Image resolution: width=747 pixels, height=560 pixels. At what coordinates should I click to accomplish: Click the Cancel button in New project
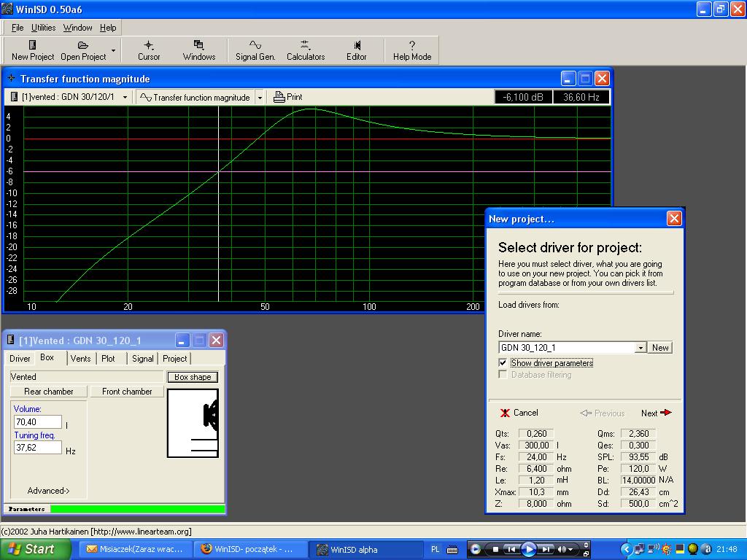tap(519, 413)
